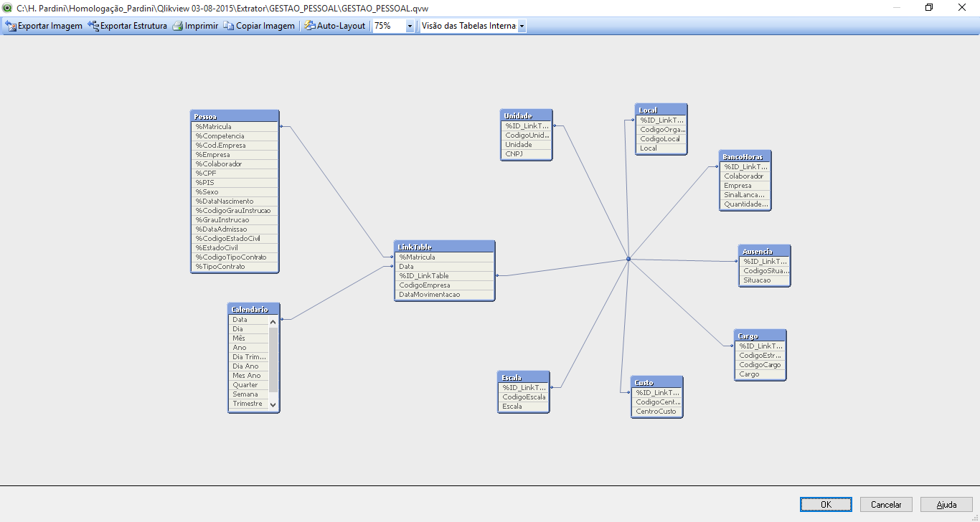Select the Custo table header
This screenshot has height=522, width=980.
(x=656, y=382)
